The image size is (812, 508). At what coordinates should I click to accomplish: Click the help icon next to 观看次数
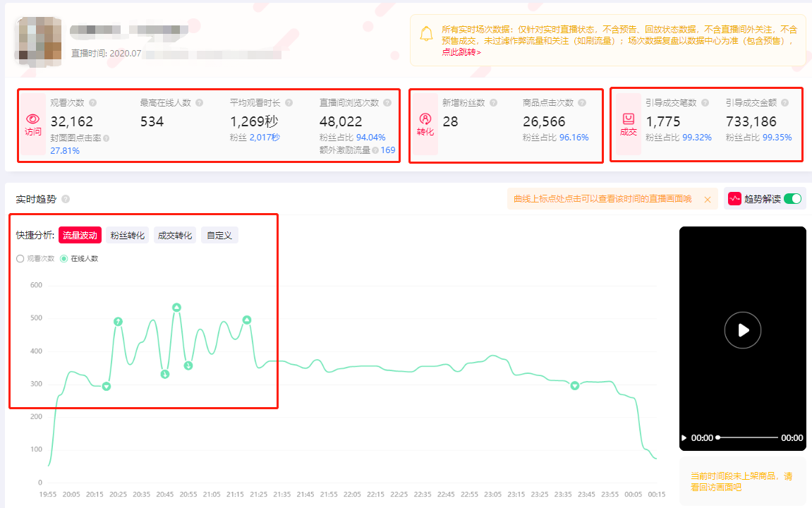(92, 103)
